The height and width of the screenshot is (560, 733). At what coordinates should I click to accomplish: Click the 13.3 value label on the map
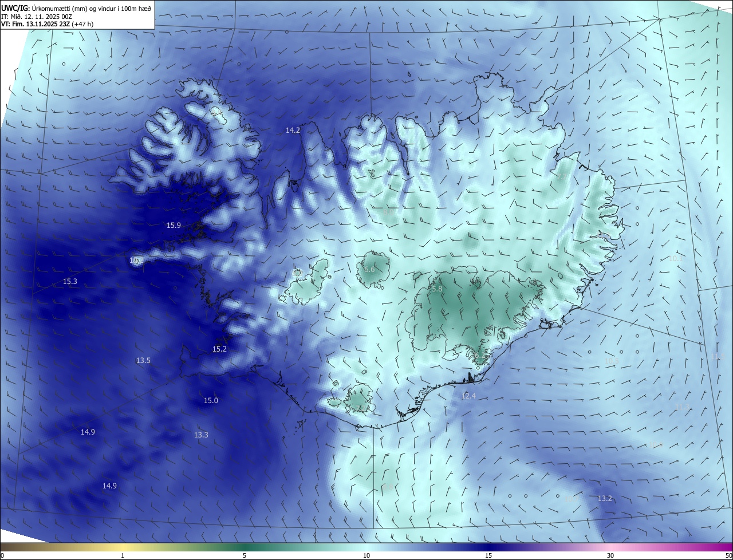[x=201, y=435]
